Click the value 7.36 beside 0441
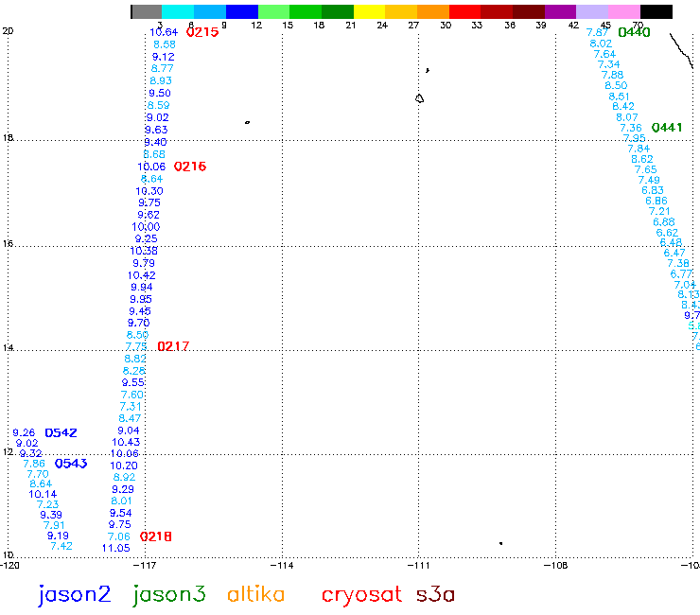The height and width of the screenshot is (615, 700). coord(631,128)
